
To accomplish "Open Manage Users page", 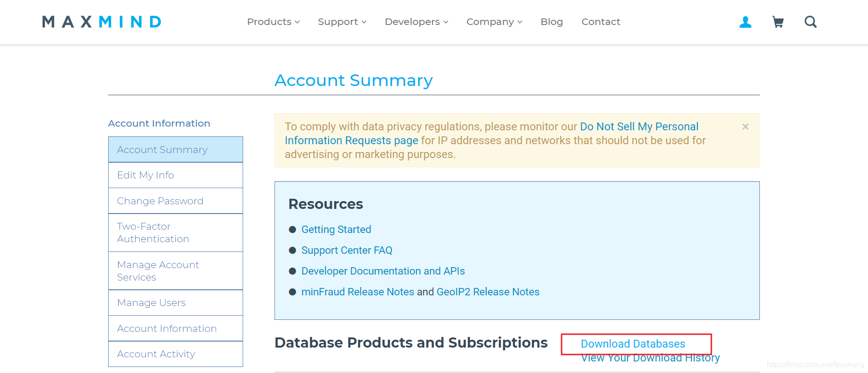I will tap(176, 303).
